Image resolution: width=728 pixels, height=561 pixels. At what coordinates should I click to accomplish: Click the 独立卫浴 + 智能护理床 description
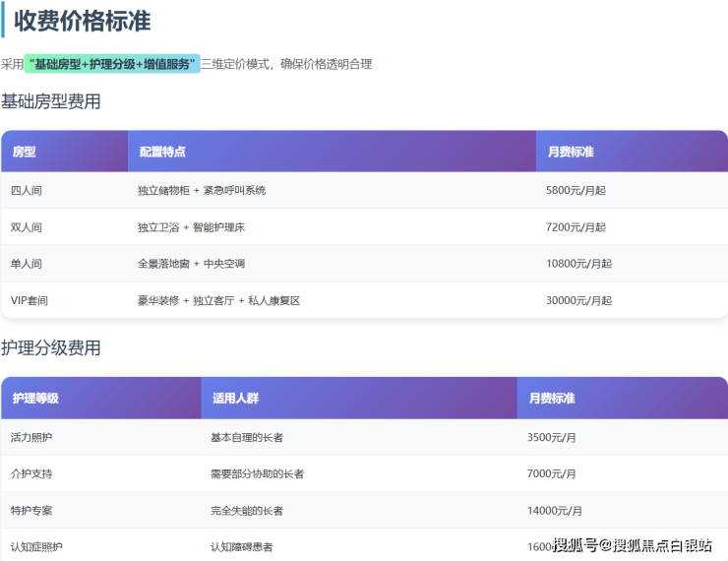[x=191, y=227]
